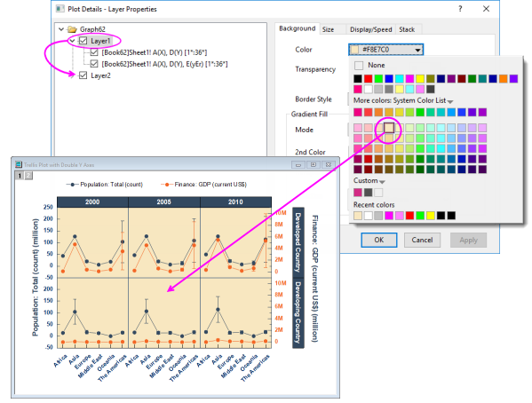The width and height of the screenshot is (532, 403).
Task: Toggle the Layer2 checkbox
Action: click(83, 75)
